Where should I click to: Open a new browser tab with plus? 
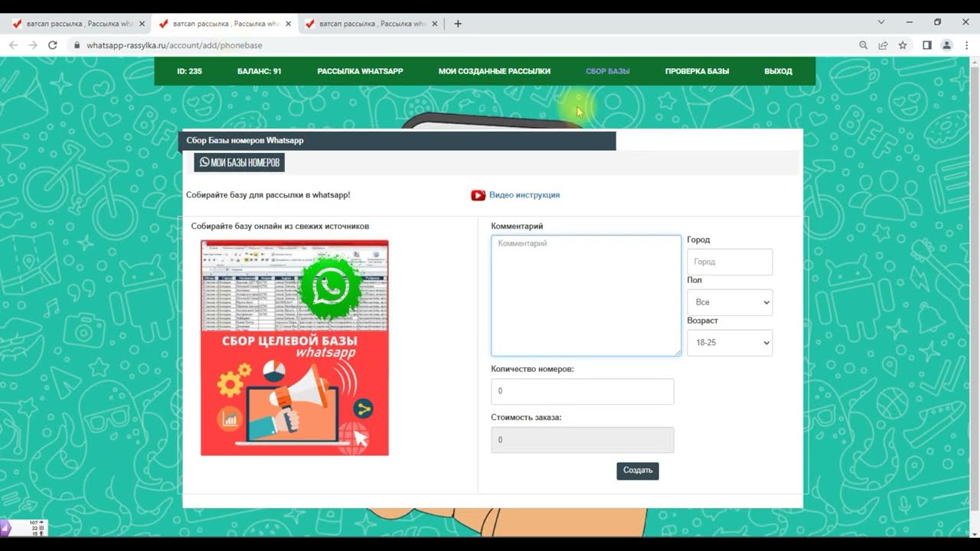[x=458, y=24]
